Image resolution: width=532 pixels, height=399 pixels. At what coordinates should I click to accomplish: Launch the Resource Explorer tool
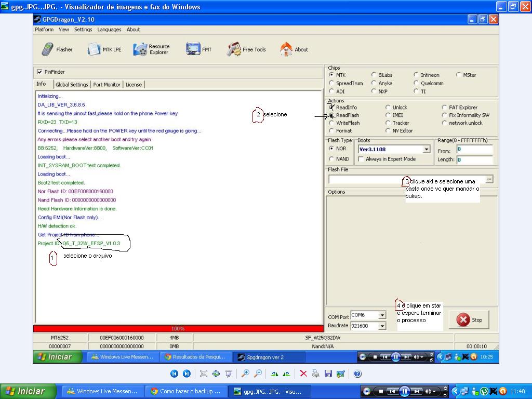151,49
